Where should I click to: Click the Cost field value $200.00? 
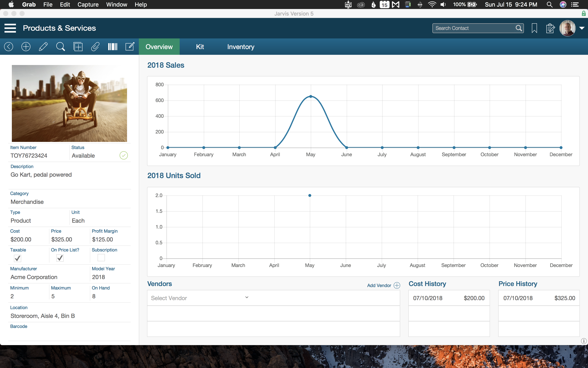pos(21,239)
